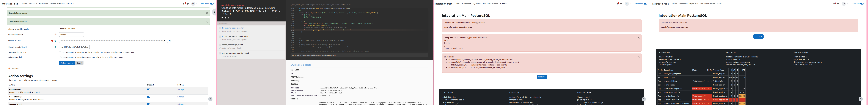Toggle the Summarise text action switch
868x105 pixels.
(149, 104)
